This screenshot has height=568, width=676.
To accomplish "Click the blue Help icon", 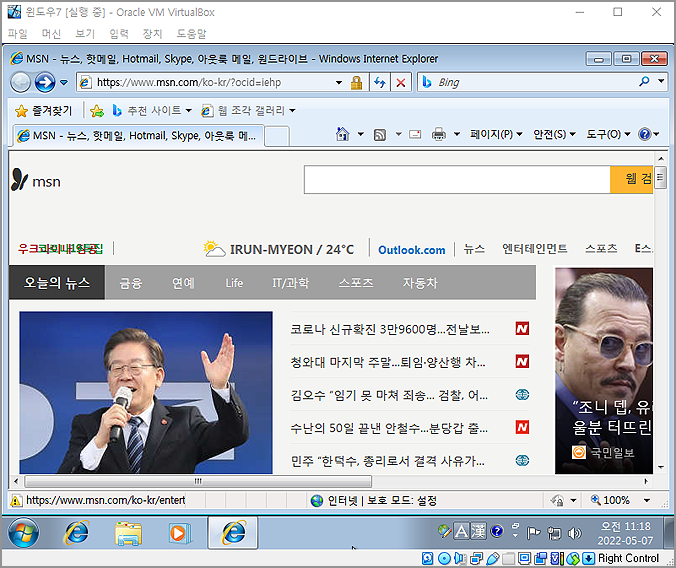I will 645,135.
